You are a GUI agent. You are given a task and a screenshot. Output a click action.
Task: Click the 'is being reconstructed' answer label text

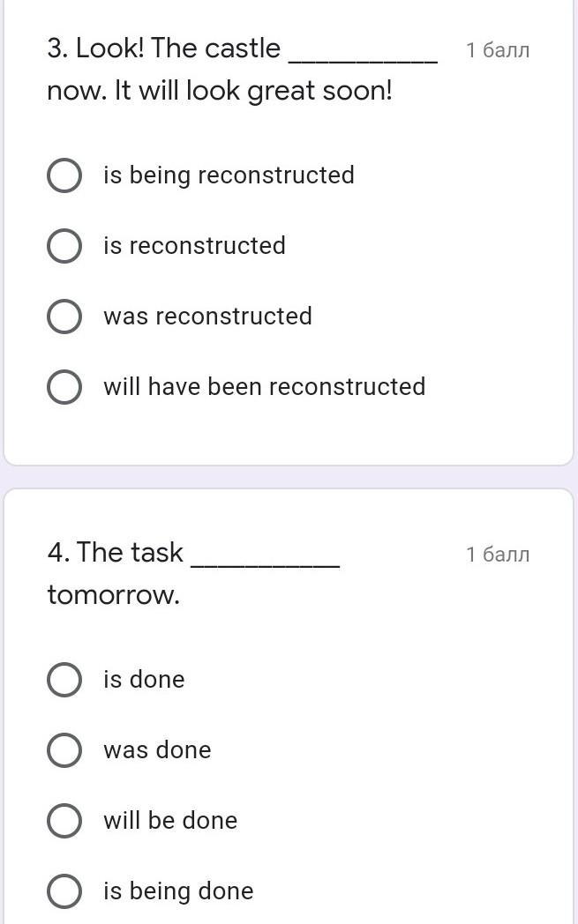[x=229, y=175]
